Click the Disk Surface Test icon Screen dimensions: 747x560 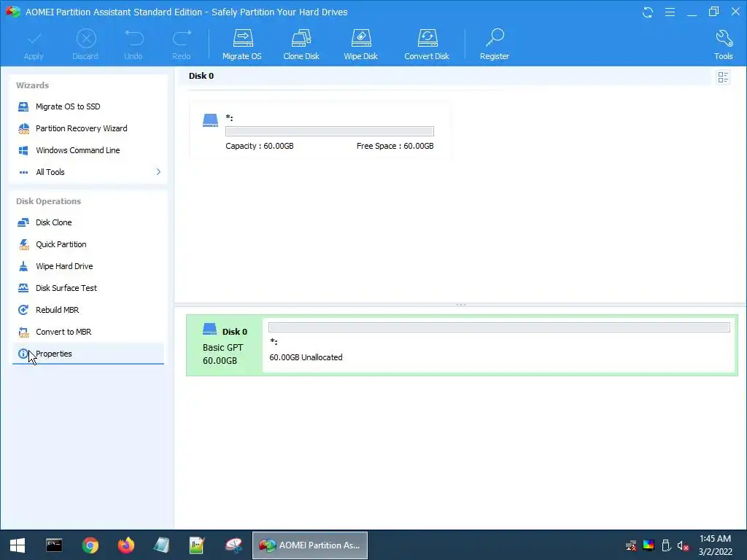coord(23,288)
